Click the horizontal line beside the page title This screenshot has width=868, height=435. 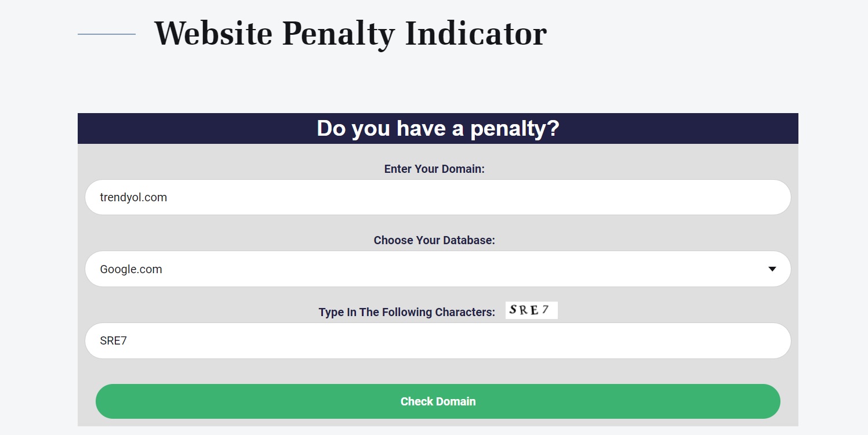click(107, 34)
